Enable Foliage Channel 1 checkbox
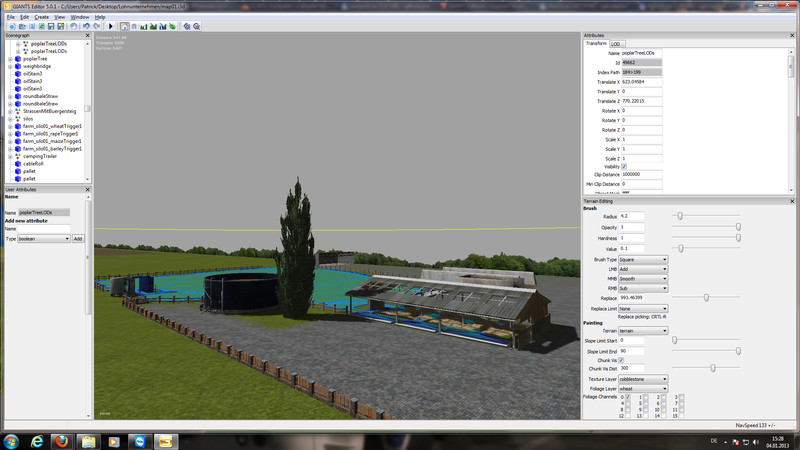The image size is (800, 450). point(646,397)
